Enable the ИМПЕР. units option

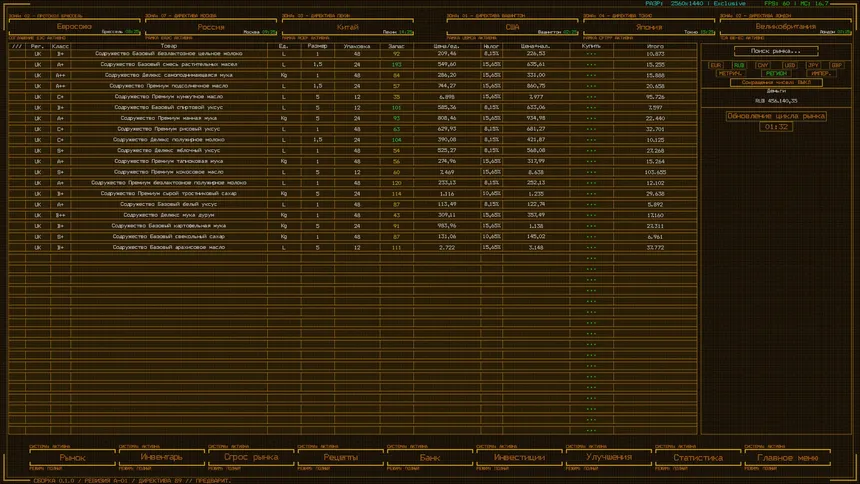coord(821,73)
